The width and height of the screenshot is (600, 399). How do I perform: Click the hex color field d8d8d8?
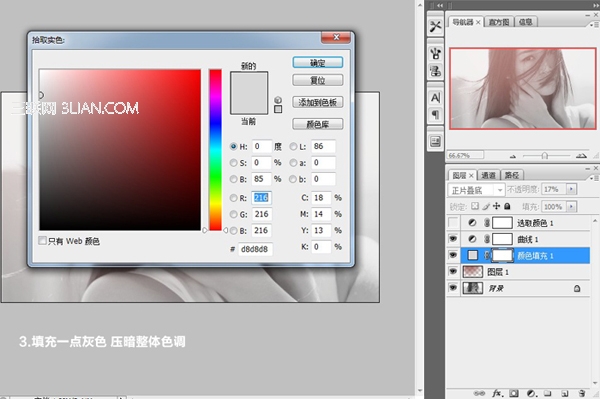[255, 249]
